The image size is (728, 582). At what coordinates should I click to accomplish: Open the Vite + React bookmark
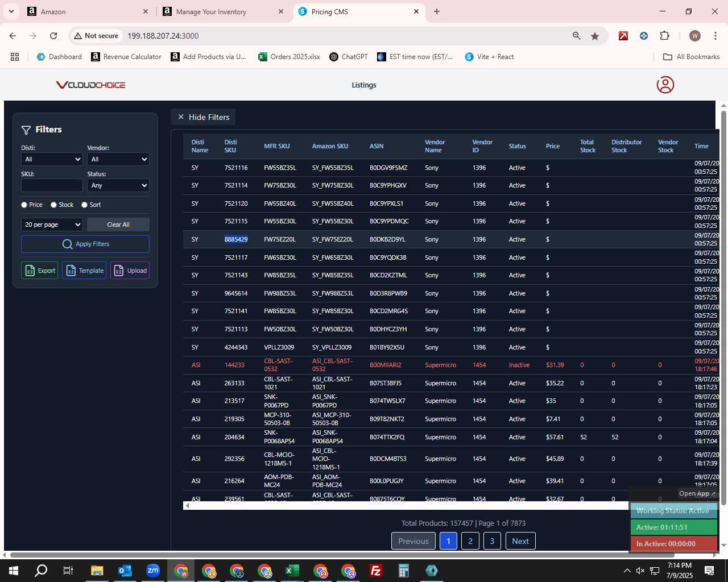click(489, 57)
